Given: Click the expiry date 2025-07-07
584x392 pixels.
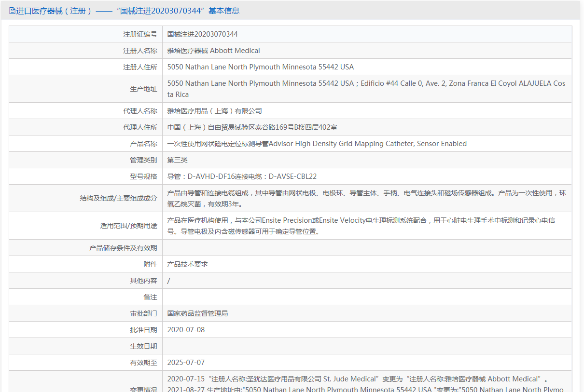Looking at the screenshot, I should (x=186, y=363).
